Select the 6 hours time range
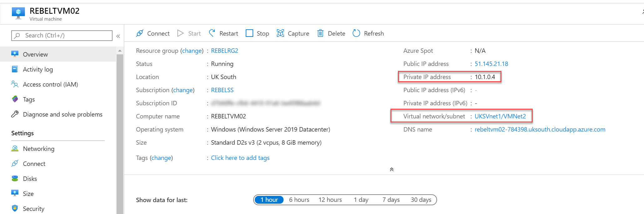 [x=299, y=200]
